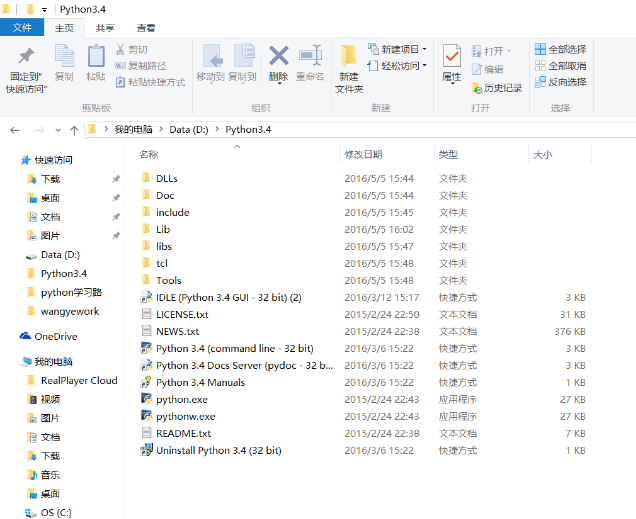Open 属性 properties from the ribbon
This screenshot has height=519, width=636.
point(452,60)
